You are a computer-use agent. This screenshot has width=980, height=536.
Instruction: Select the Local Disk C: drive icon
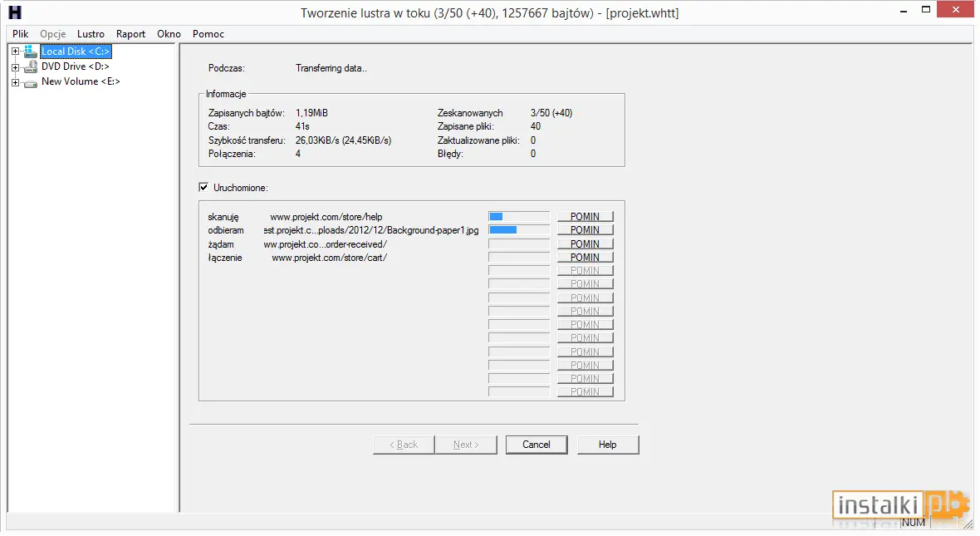[x=31, y=52]
